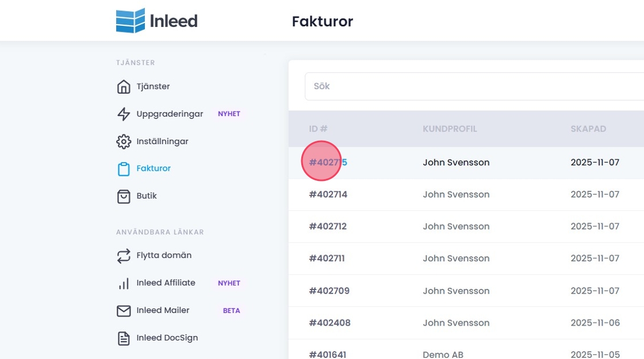The width and height of the screenshot is (644, 359).
Task: Open the Butik menu item
Action: (x=147, y=196)
